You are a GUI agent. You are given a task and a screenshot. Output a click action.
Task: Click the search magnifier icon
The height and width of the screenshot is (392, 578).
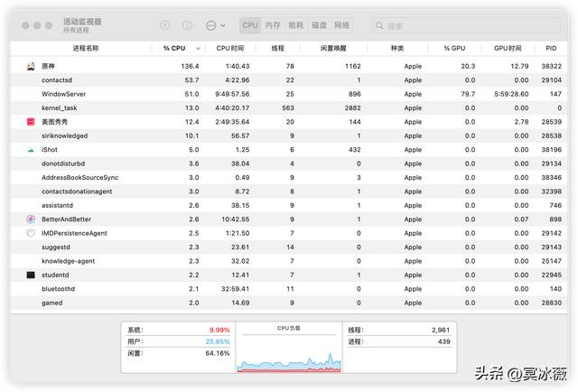(379, 25)
